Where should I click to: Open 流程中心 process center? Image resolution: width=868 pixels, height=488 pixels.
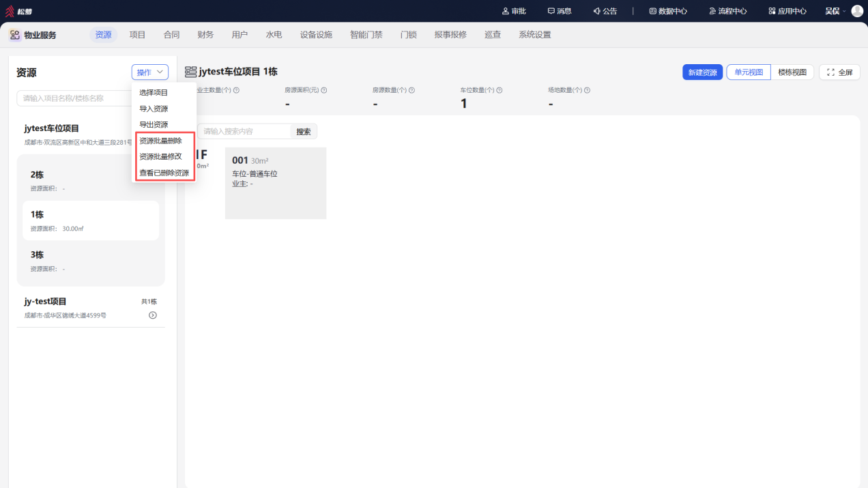click(727, 11)
